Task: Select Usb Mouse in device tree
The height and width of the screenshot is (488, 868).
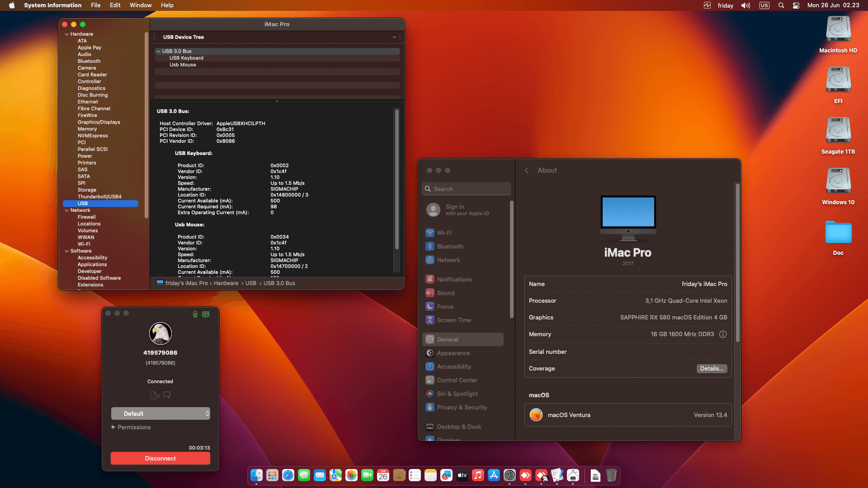Action: click(x=183, y=65)
